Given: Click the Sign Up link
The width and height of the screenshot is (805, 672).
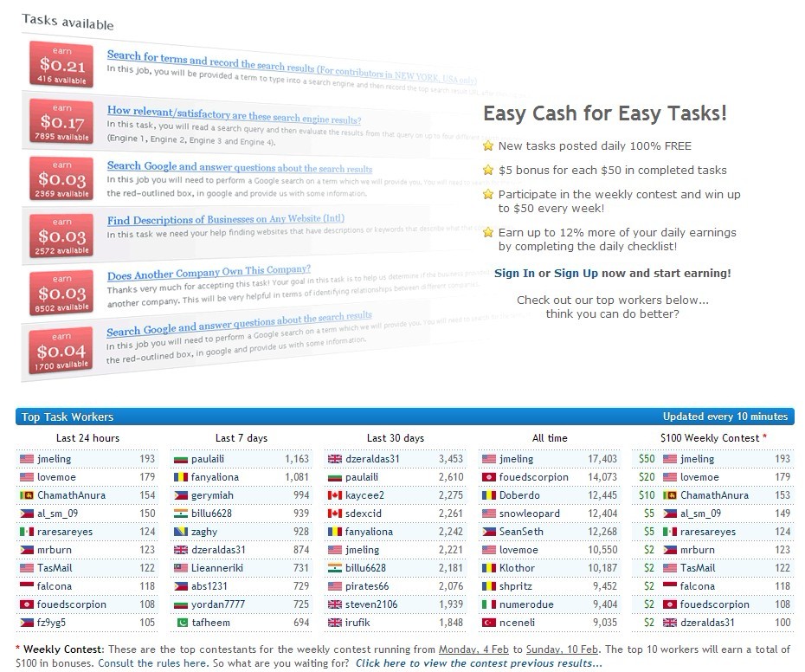Looking at the screenshot, I should pos(576,274).
